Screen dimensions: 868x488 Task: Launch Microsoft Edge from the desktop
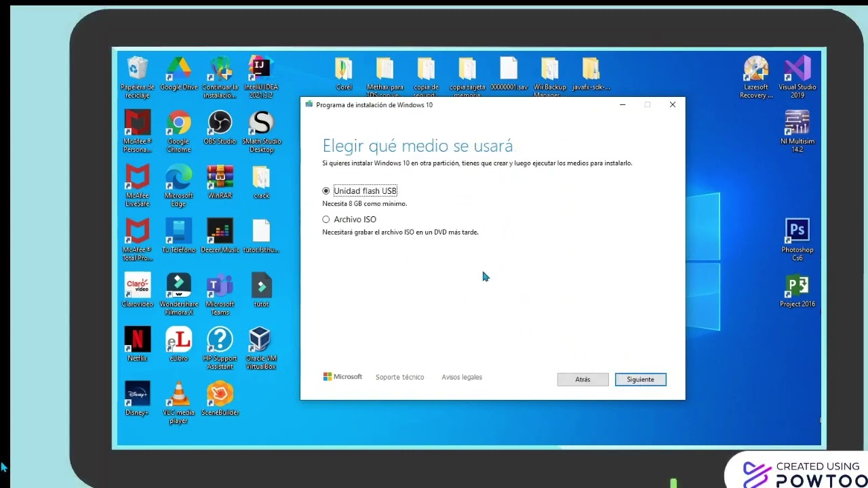point(179,177)
